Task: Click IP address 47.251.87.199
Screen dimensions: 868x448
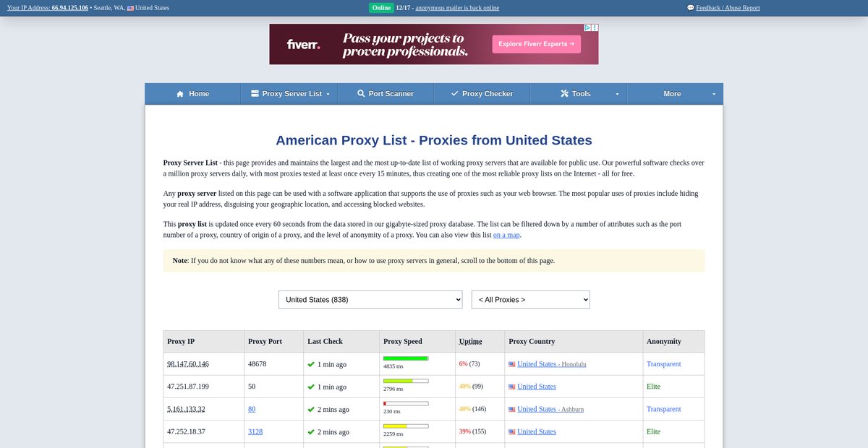Action: point(188,387)
